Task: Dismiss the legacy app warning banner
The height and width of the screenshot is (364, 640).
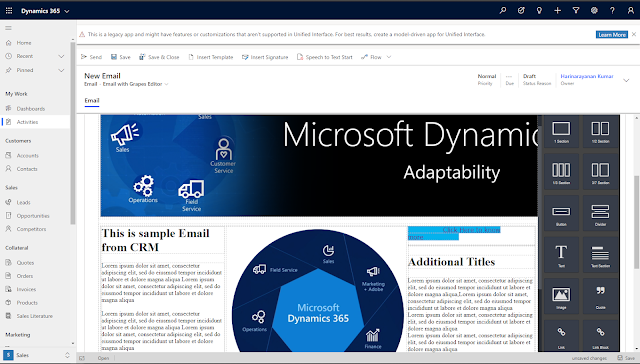Action: point(634,34)
